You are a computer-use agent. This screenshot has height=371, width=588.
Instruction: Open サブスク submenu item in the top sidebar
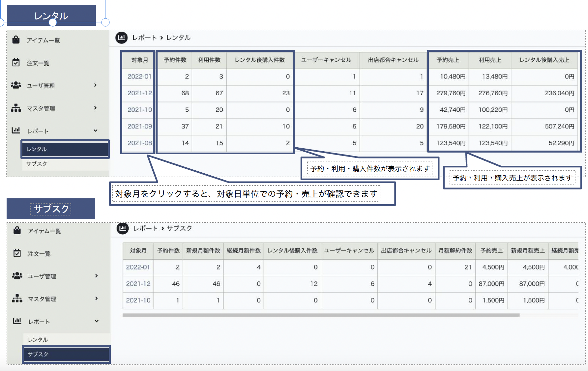pyautogui.click(x=37, y=164)
